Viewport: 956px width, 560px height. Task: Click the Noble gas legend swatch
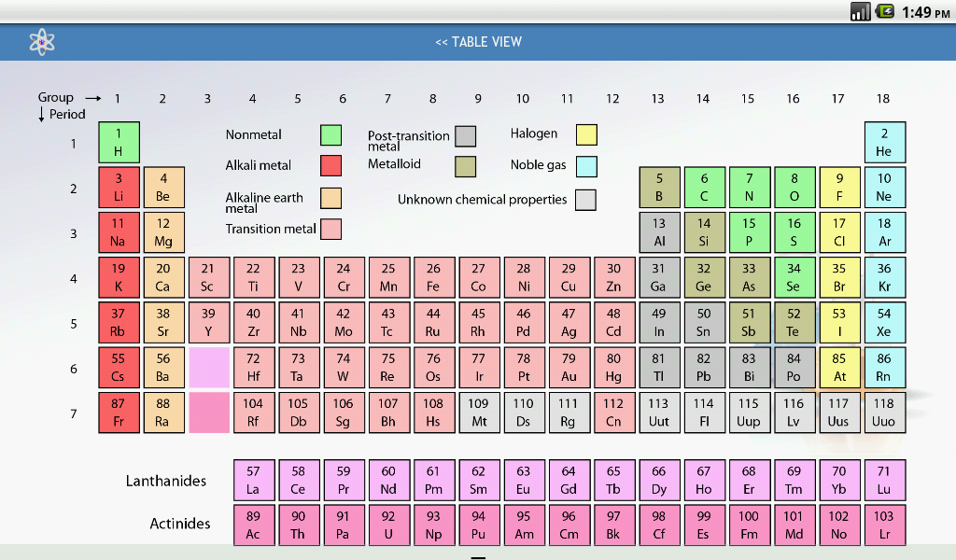click(585, 165)
